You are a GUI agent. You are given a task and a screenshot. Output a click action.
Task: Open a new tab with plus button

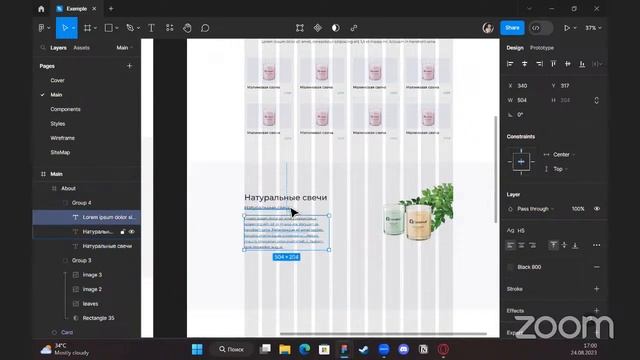pyautogui.click(x=111, y=9)
